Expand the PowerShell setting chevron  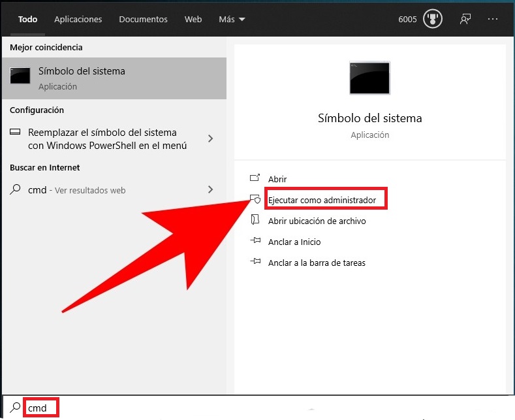click(x=211, y=138)
